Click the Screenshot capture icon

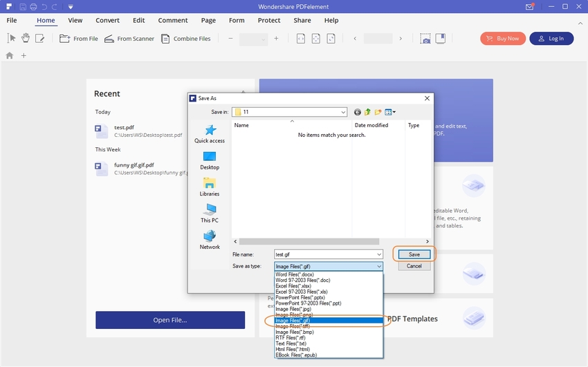pyautogui.click(x=425, y=39)
